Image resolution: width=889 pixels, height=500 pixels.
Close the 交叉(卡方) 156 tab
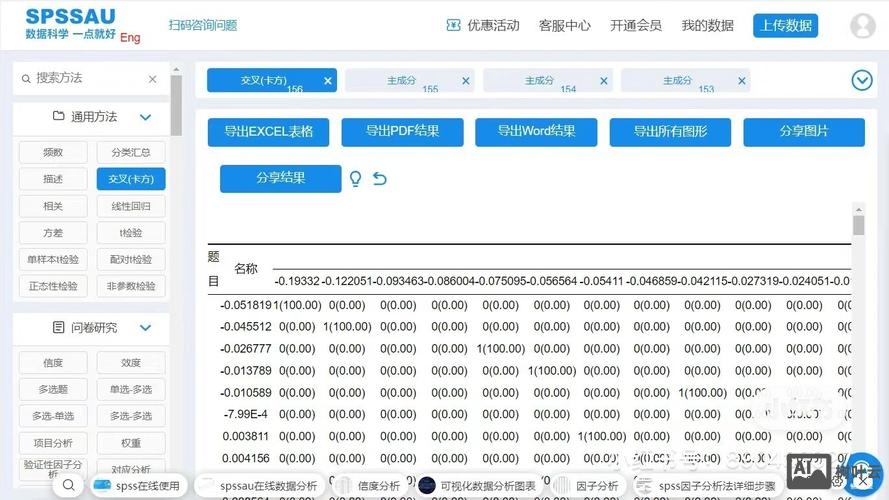[x=328, y=81]
